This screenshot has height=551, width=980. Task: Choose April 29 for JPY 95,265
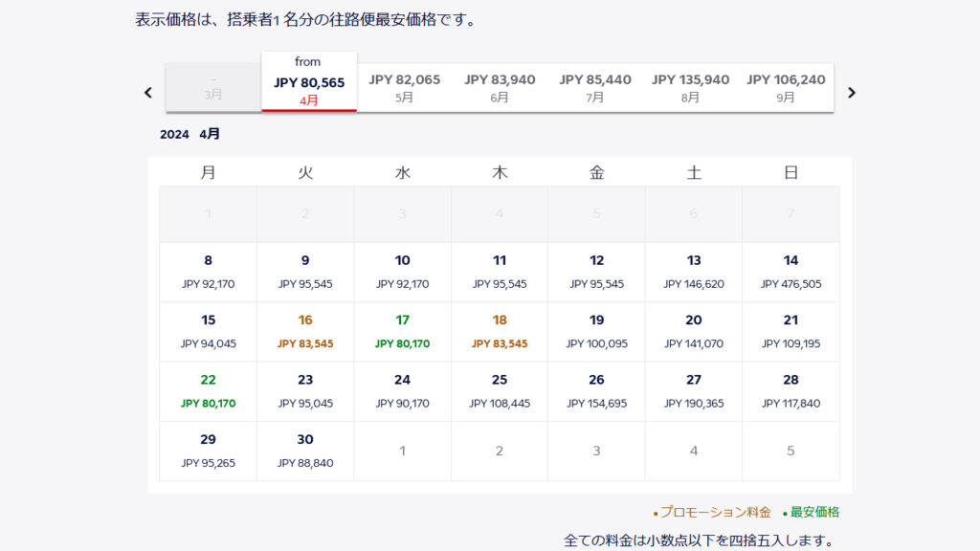point(209,451)
